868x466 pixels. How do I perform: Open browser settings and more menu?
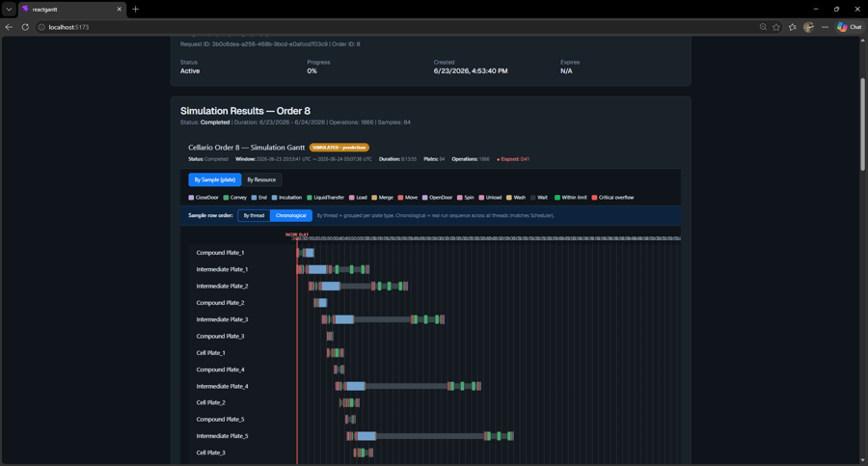coord(825,27)
